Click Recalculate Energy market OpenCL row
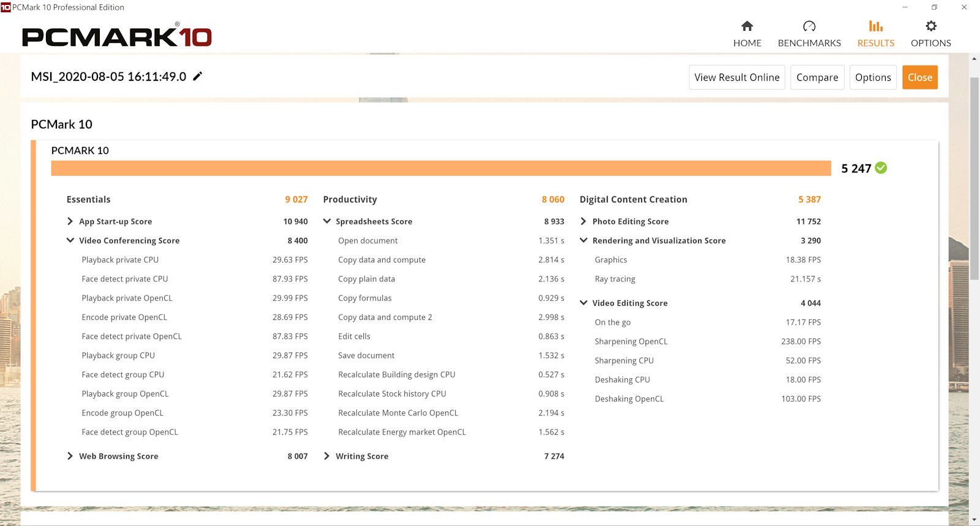Image resolution: width=980 pixels, height=526 pixels. coord(451,432)
